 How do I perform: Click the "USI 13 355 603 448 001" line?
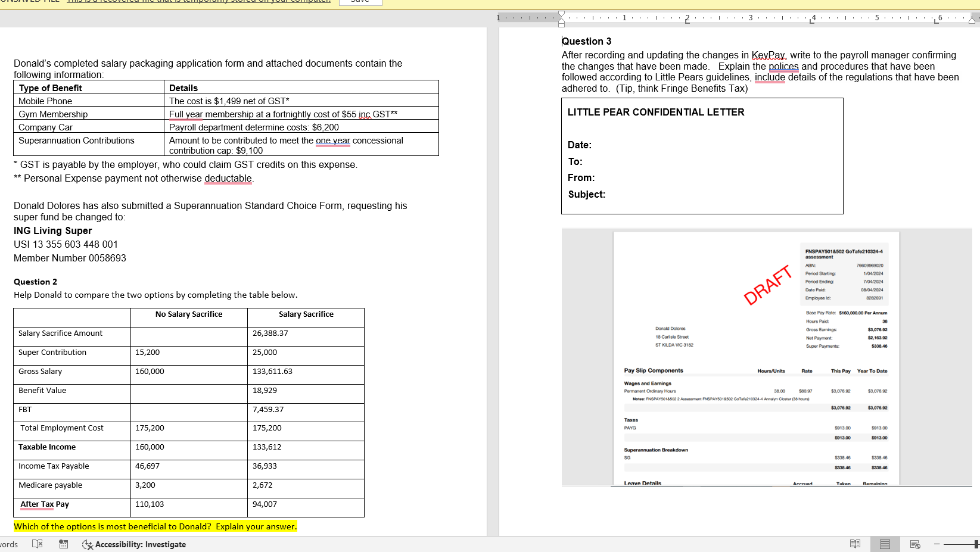(x=66, y=244)
